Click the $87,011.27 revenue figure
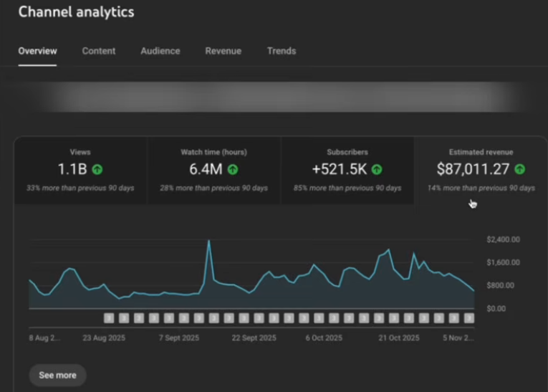Viewport: 548px width, 392px height. pos(473,170)
